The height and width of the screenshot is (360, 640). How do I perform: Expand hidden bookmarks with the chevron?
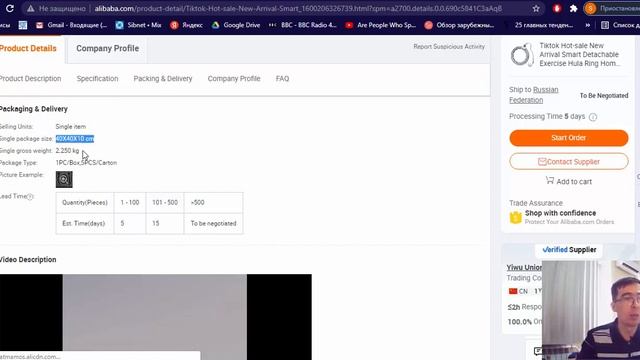point(587,25)
